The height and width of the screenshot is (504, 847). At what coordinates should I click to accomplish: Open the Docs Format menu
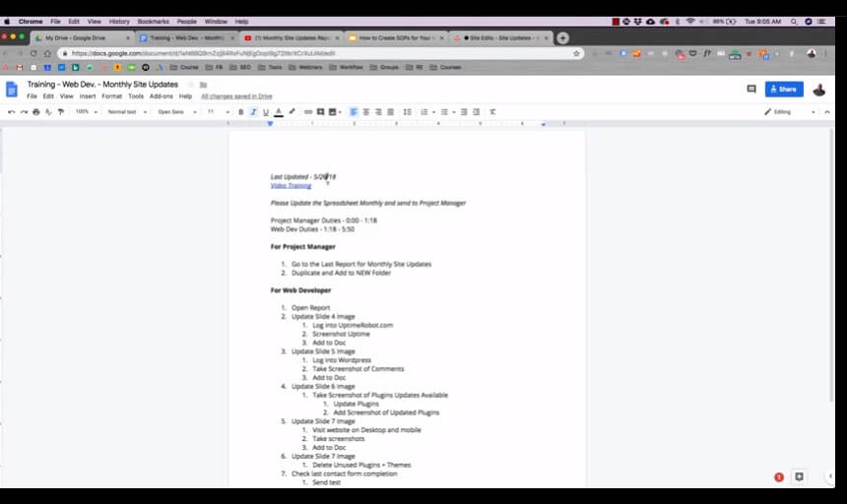(x=112, y=96)
